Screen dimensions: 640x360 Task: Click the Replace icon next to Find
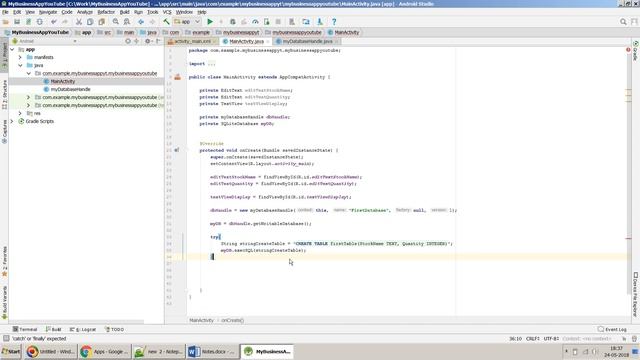(x=127, y=22)
